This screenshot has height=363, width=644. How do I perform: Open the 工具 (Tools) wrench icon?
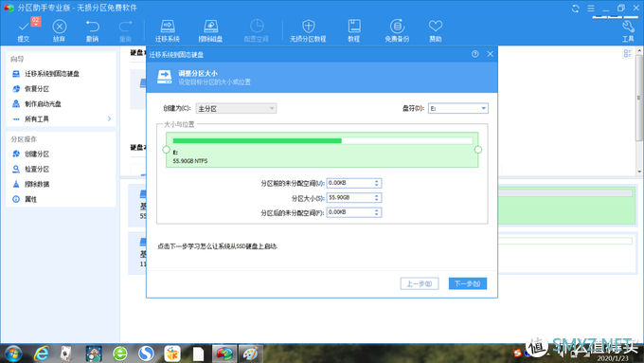coord(628,27)
